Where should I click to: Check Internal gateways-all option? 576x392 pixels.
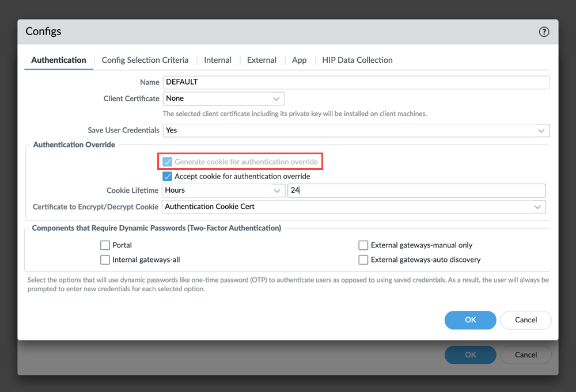point(105,260)
